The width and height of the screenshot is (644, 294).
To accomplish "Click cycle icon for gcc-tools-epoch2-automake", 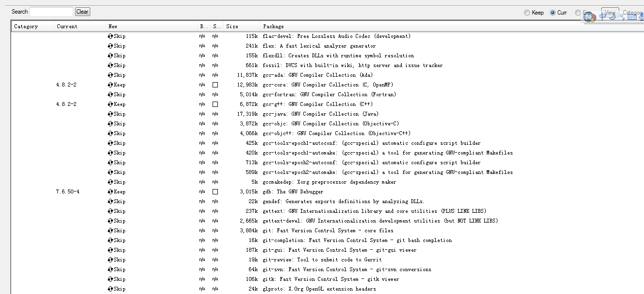I will click(110, 173).
